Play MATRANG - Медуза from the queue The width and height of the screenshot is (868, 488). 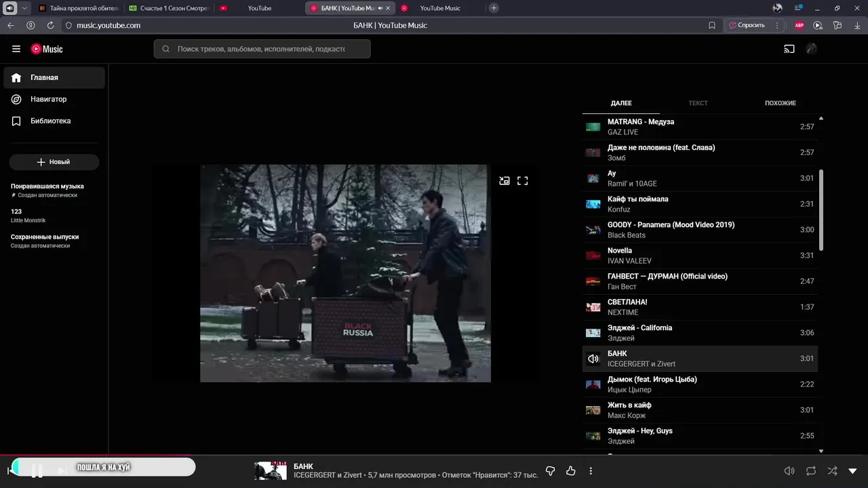[x=700, y=127]
